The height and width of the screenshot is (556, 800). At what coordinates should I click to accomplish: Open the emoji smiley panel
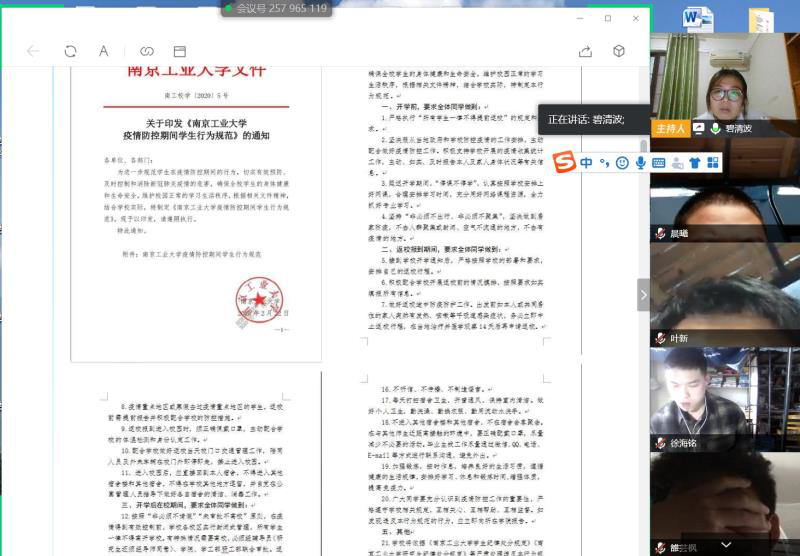click(x=622, y=162)
